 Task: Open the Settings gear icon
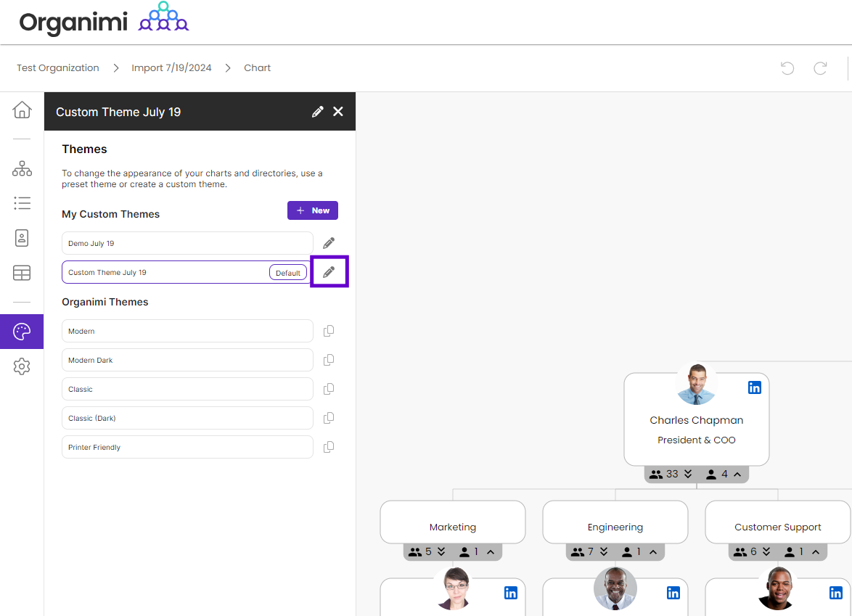click(x=22, y=366)
